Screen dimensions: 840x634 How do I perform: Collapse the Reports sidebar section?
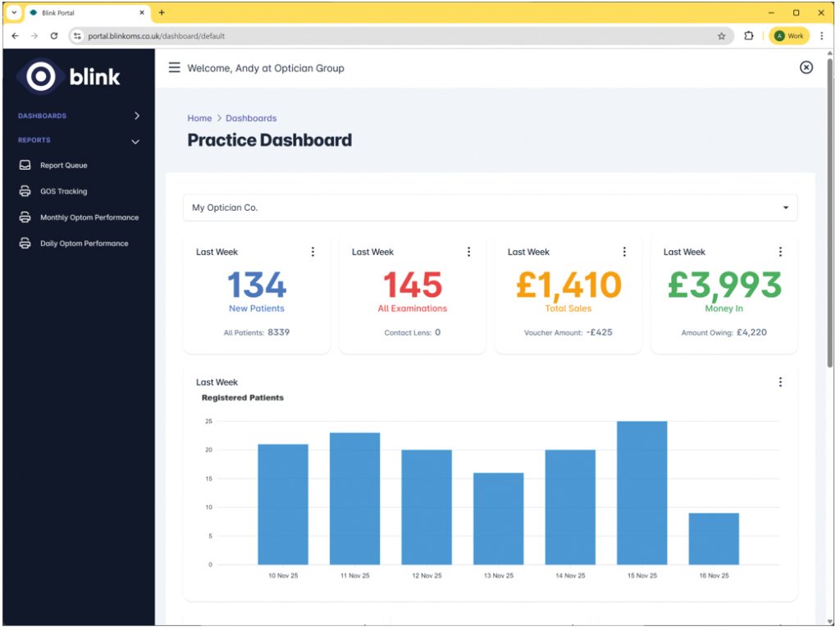tap(136, 141)
